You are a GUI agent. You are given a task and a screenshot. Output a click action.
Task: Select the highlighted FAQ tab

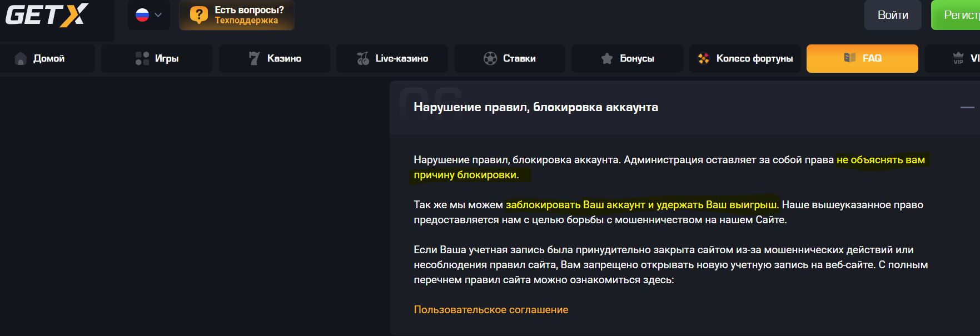862,58
